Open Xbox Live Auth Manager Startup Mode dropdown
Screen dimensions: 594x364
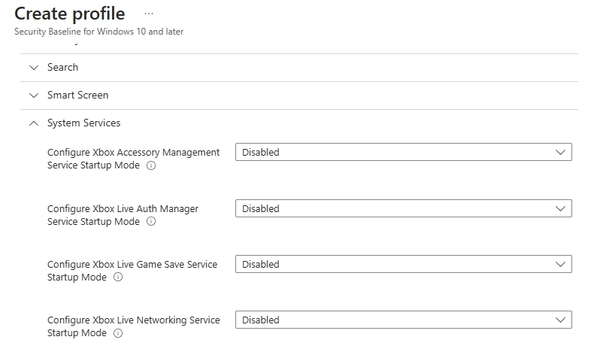[x=403, y=208]
